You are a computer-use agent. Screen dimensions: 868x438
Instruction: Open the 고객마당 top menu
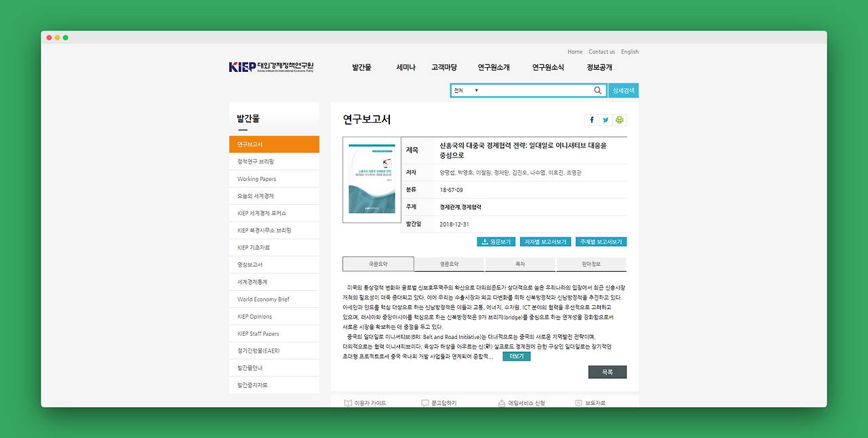coord(444,67)
